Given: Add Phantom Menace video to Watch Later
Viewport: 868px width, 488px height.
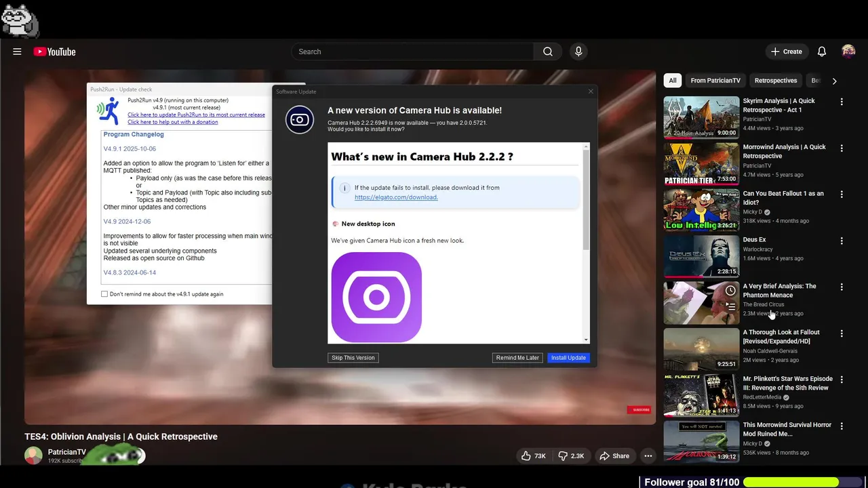Looking at the screenshot, I should (x=730, y=290).
